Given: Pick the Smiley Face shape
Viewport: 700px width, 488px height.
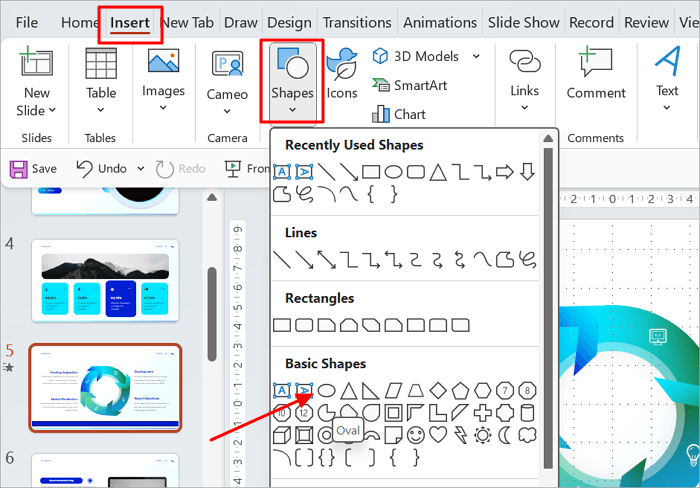Looking at the screenshot, I should 415,434.
